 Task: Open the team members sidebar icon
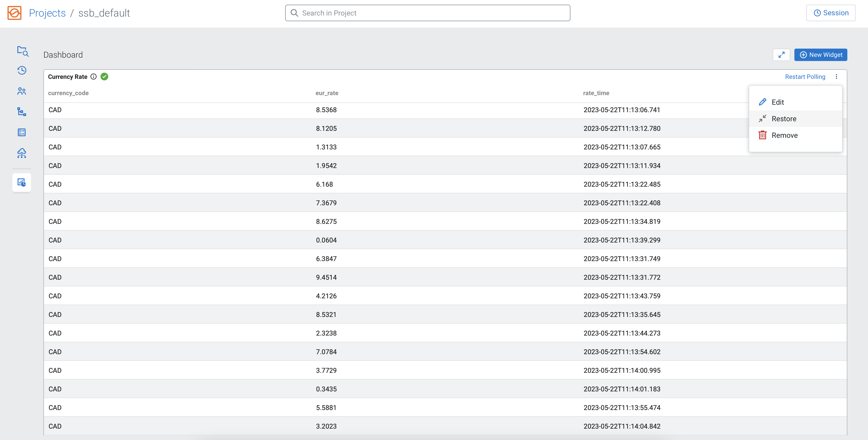point(22,91)
